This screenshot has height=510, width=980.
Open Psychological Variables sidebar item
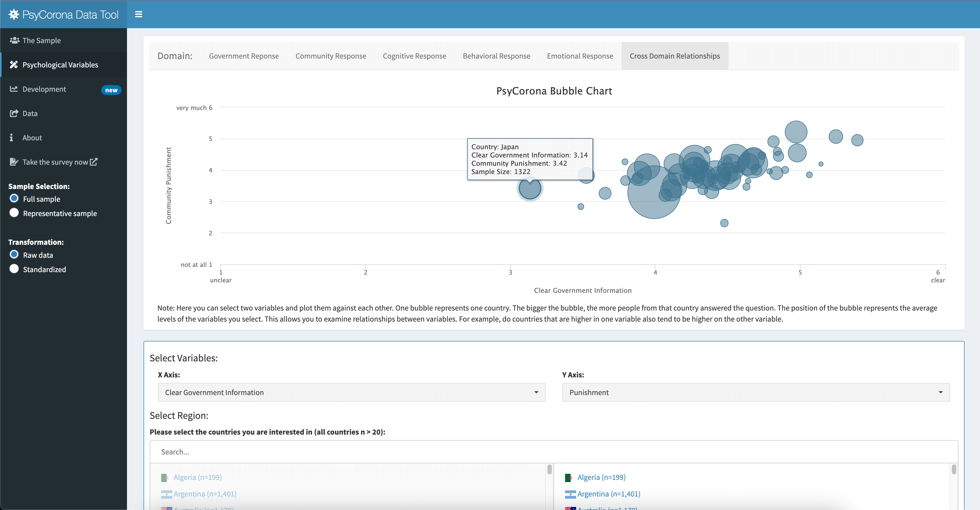(63, 64)
